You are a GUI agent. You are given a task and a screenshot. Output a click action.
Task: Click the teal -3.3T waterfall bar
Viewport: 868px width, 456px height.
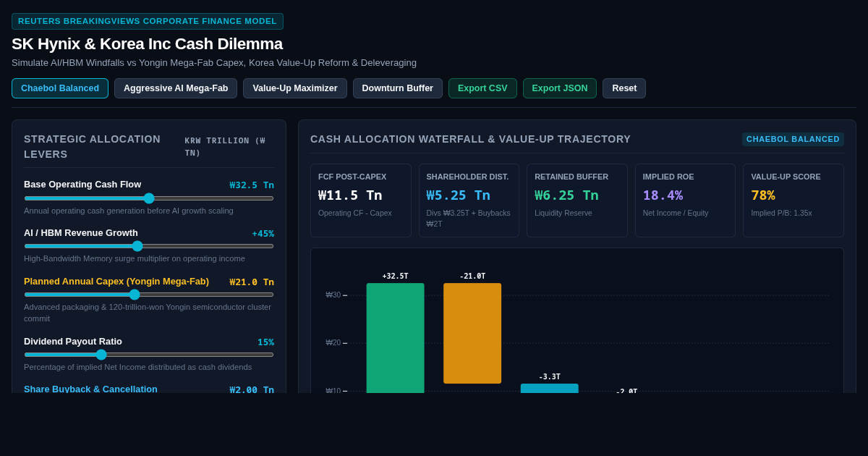click(x=550, y=389)
